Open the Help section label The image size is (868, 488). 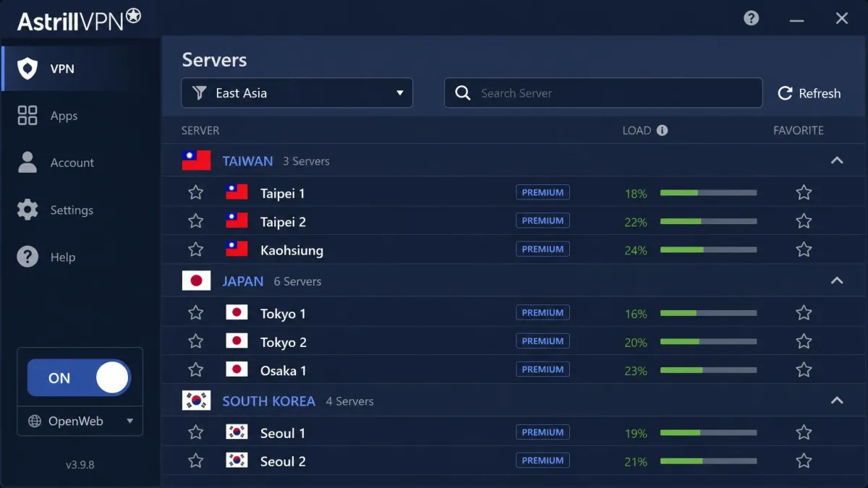coord(63,257)
